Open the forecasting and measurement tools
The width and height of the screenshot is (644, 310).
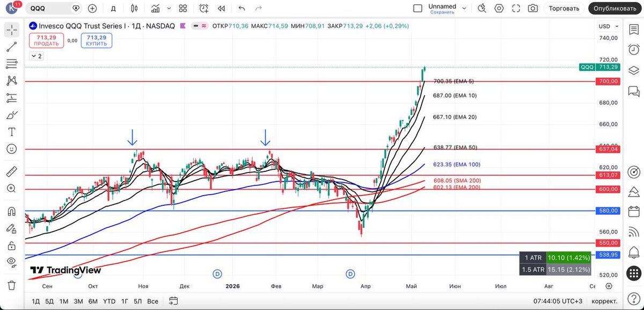point(11,98)
